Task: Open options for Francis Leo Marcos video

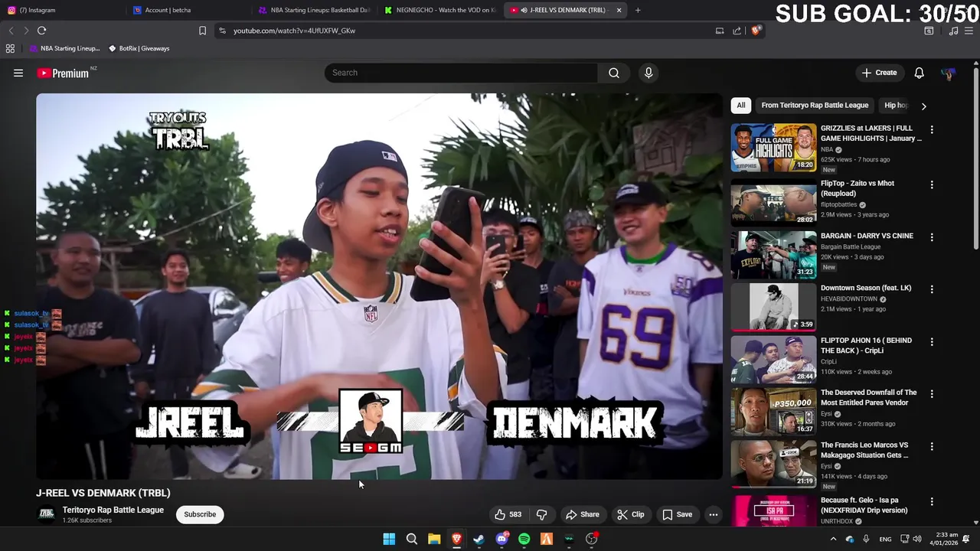Action: pyautogui.click(x=932, y=446)
